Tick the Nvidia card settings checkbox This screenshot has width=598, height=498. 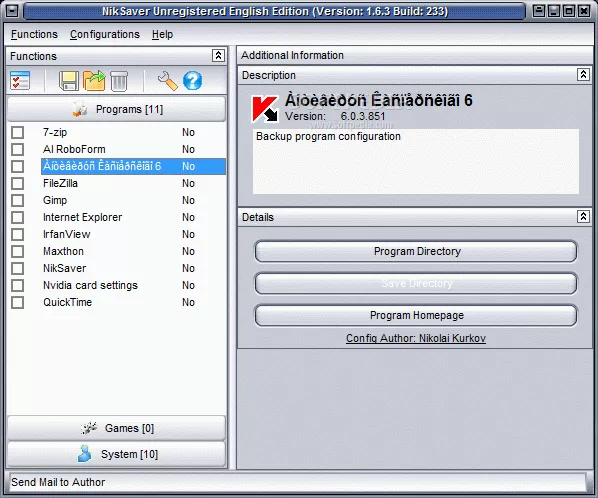pyautogui.click(x=18, y=286)
